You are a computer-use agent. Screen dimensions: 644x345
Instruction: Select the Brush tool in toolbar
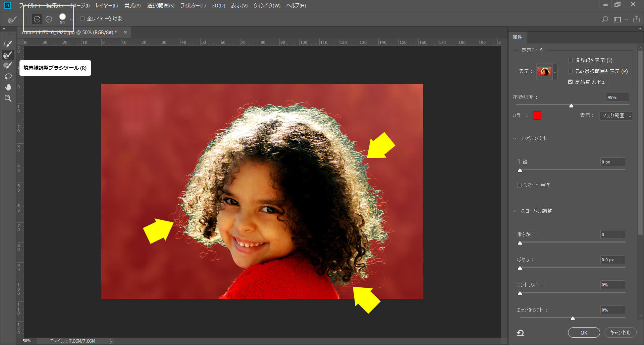click(x=8, y=66)
